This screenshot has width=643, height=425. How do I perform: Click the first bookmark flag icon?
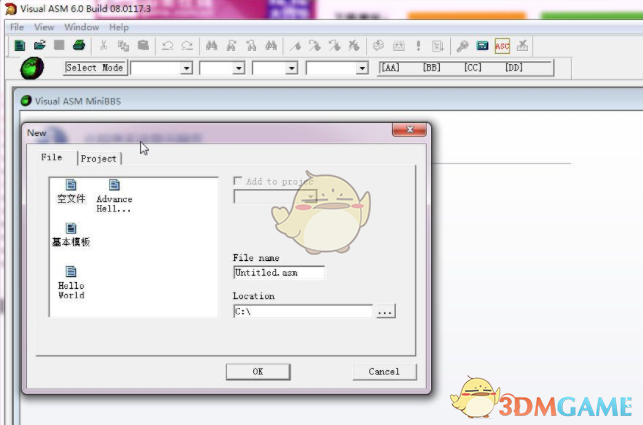pos(295,46)
